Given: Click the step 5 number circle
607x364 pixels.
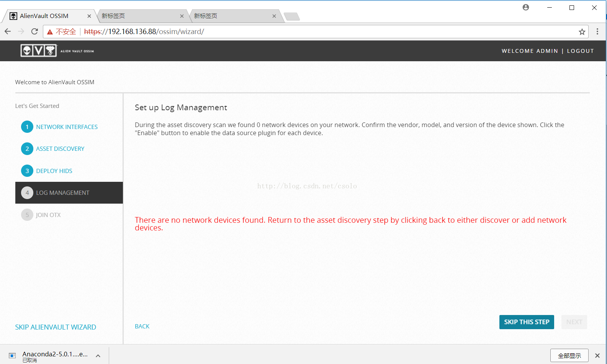Looking at the screenshot, I should pos(27,215).
